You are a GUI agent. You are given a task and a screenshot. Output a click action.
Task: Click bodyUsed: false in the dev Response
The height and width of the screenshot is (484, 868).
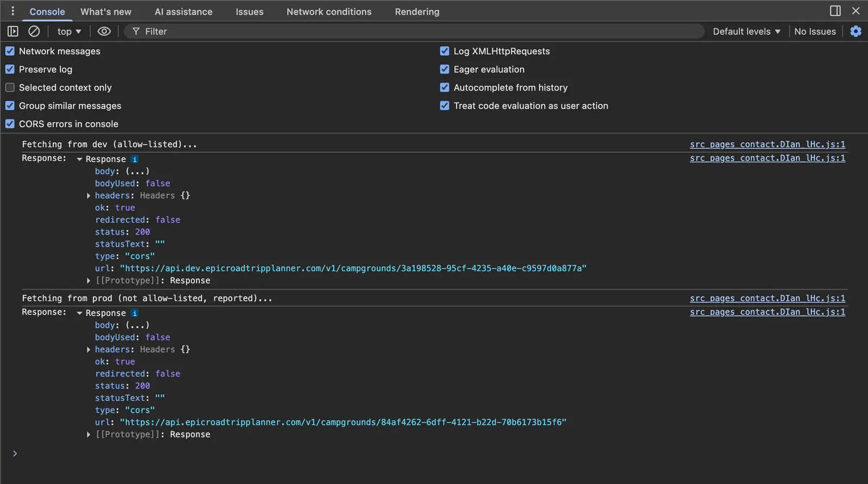[x=132, y=183]
